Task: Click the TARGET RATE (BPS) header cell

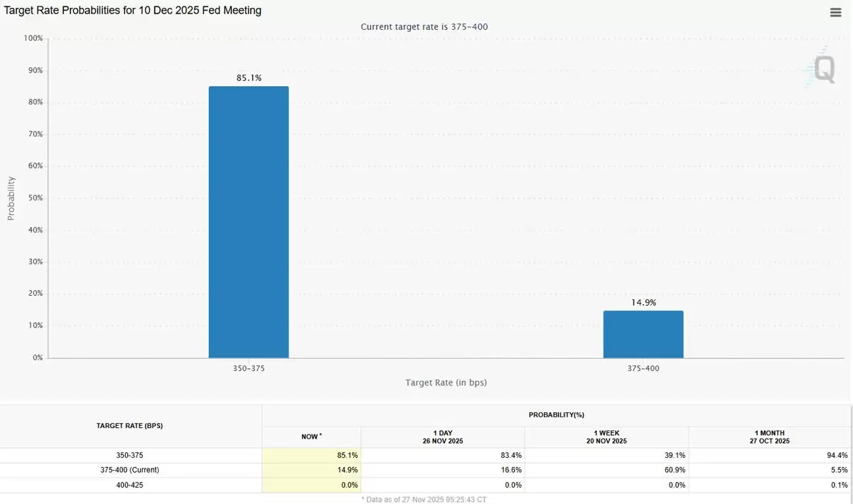Action: [129, 425]
